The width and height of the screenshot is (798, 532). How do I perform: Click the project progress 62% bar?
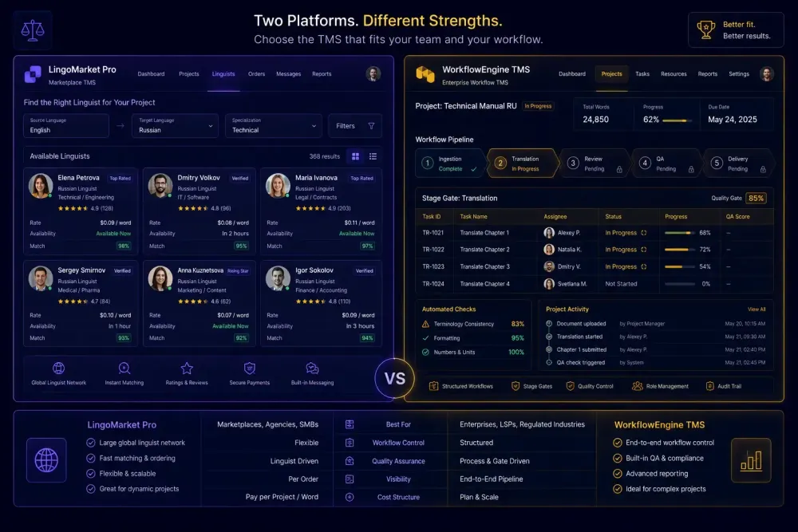click(x=678, y=120)
